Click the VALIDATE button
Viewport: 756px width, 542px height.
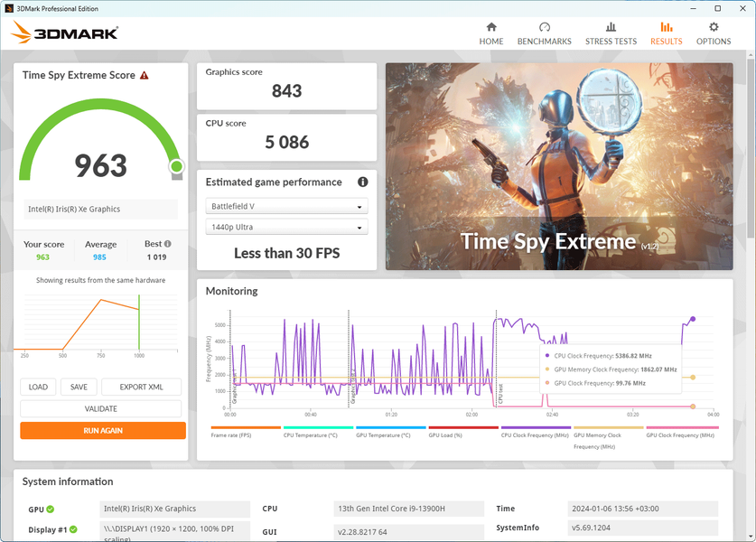pos(101,408)
